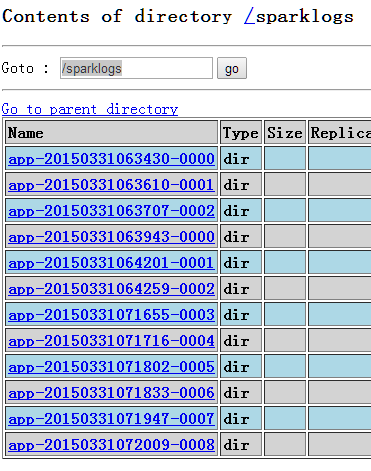The width and height of the screenshot is (371, 471).
Task: Click dir type cell for app-20150331063610-0001
Action: (x=241, y=184)
